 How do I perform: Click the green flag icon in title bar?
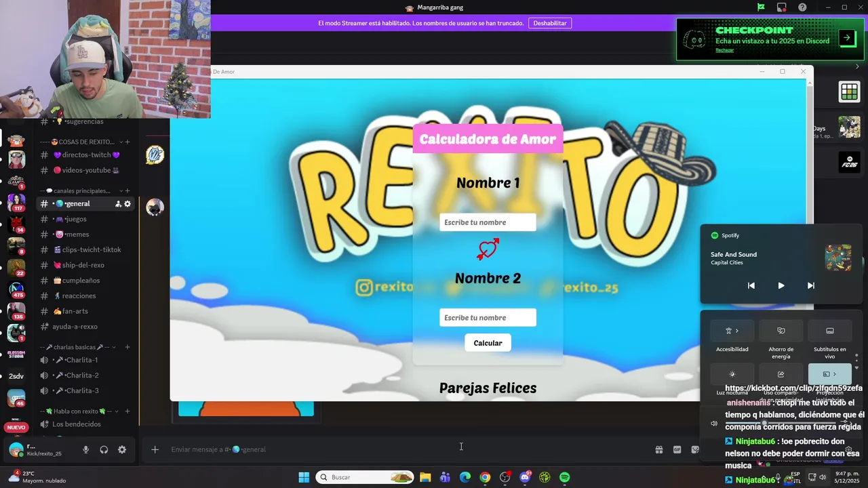(761, 7)
